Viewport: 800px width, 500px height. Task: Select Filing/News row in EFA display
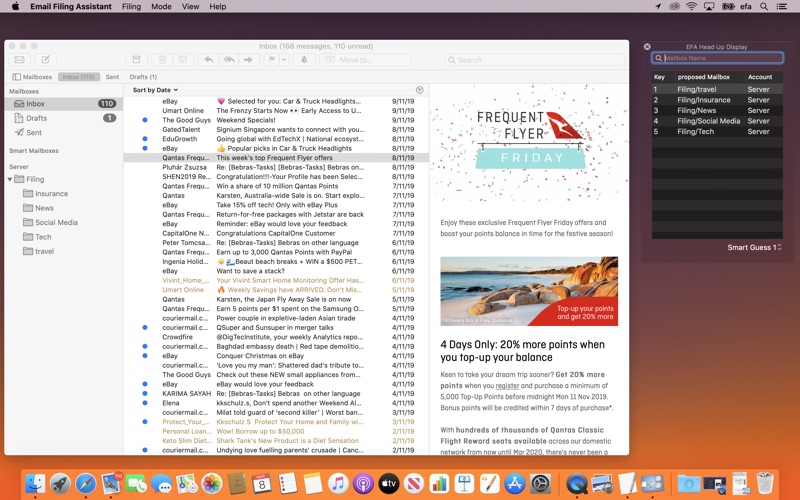coord(717,110)
